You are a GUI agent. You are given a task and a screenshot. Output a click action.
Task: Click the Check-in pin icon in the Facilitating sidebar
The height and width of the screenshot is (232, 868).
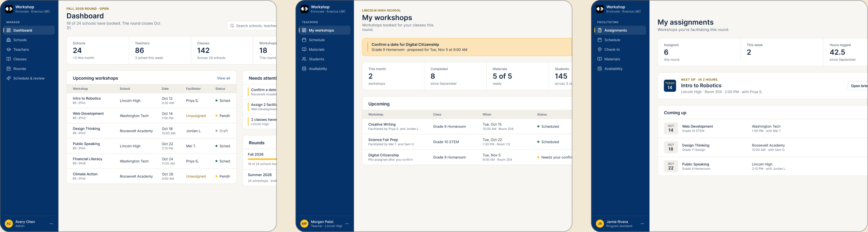point(599,49)
